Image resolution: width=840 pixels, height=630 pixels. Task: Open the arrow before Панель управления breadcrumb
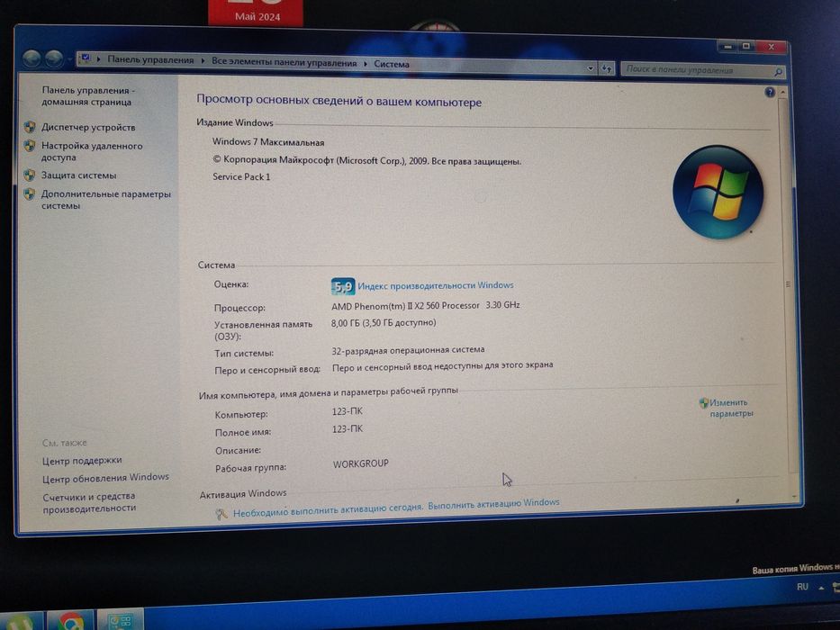pos(98,58)
